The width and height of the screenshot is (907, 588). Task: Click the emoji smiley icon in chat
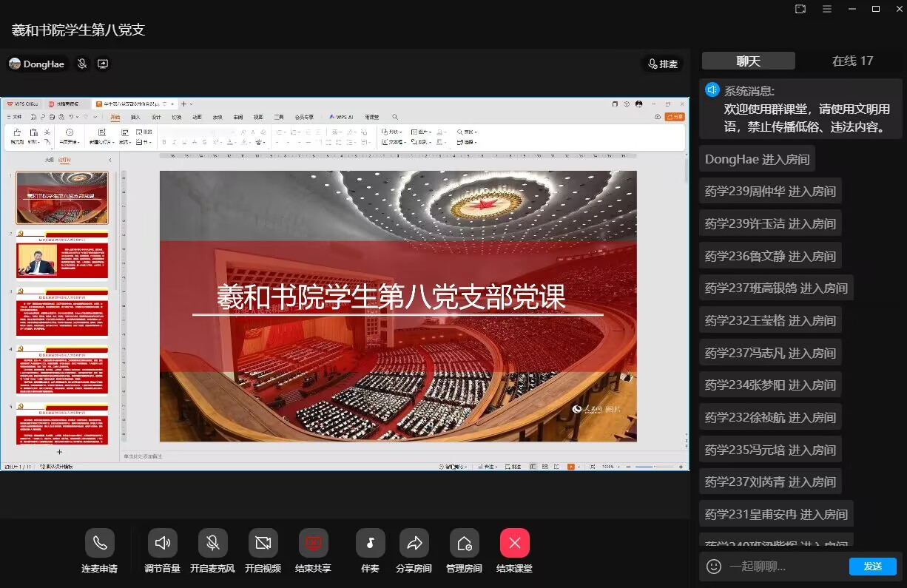[713, 567]
